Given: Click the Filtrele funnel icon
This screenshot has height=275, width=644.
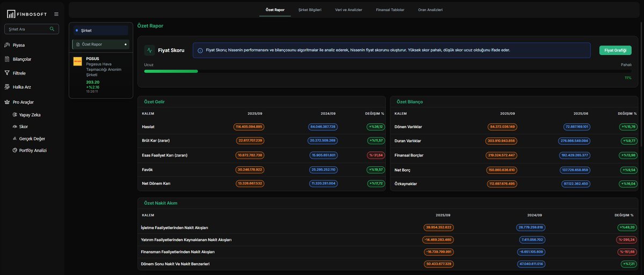Looking at the screenshot, I should click(8, 73).
